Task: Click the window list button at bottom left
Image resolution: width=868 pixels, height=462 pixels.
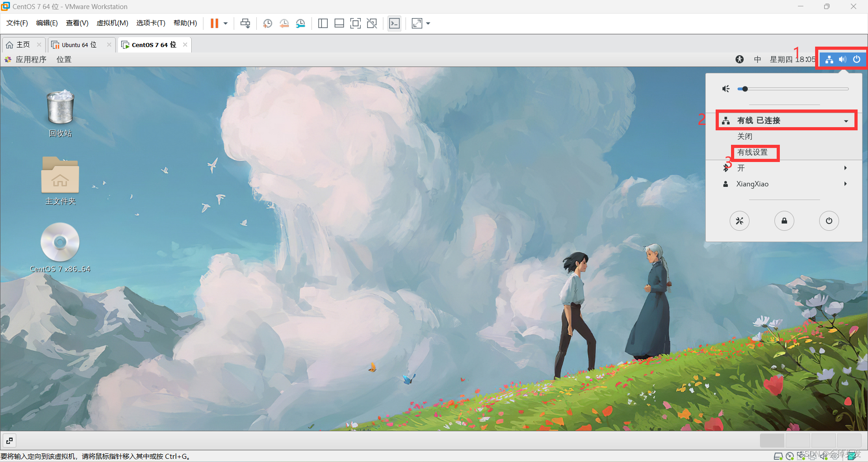Action: pos(9,440)
